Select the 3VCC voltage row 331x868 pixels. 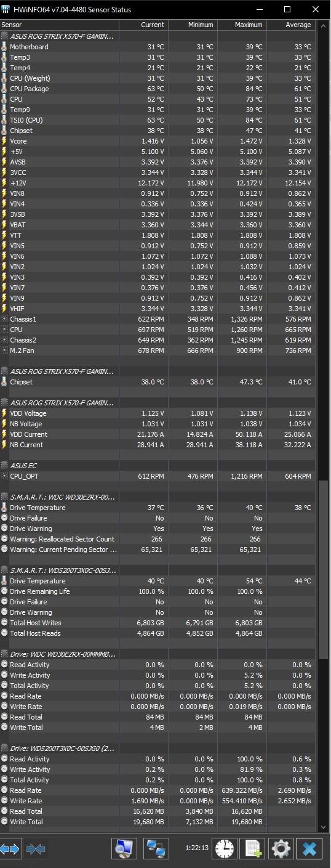point(158,172)
